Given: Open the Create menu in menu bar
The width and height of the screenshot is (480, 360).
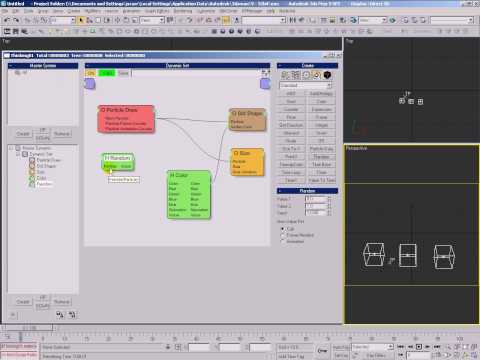Looking at the screenshot, I should [x=74, y=11].
